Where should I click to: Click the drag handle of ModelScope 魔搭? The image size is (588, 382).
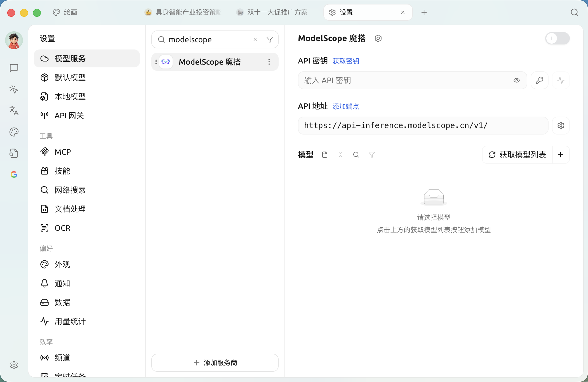[x=156, y=62]
